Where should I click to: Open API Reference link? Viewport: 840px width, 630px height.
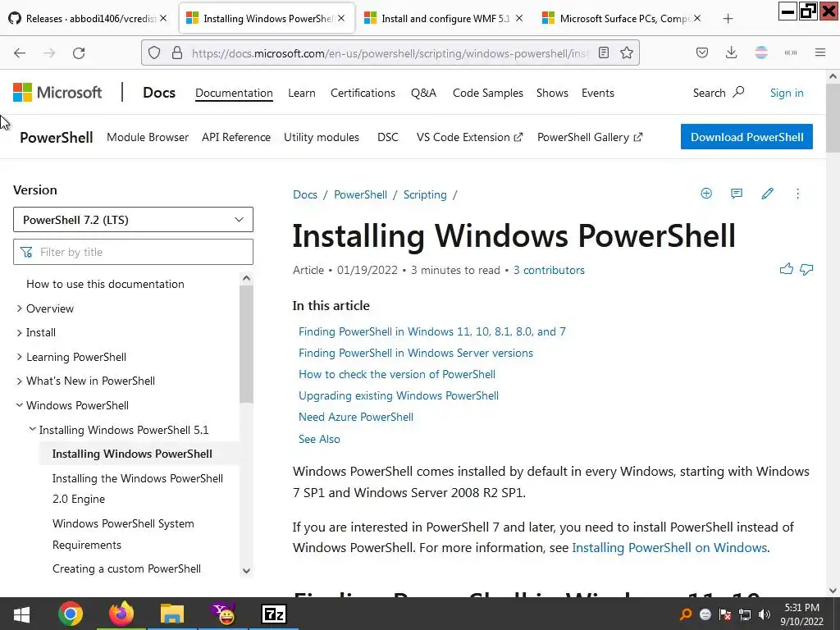[x=236, y=137]
